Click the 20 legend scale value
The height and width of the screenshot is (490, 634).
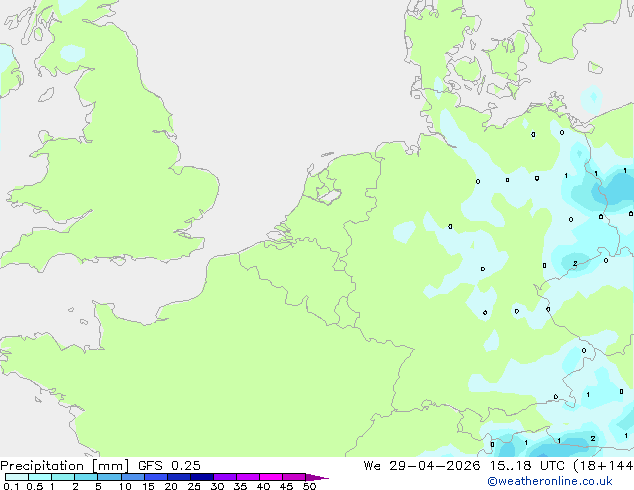(171, 486)
